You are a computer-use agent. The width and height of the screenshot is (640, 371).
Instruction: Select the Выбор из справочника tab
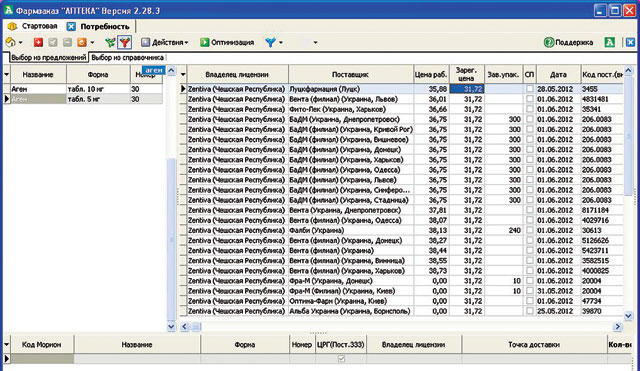coord(127,58)
